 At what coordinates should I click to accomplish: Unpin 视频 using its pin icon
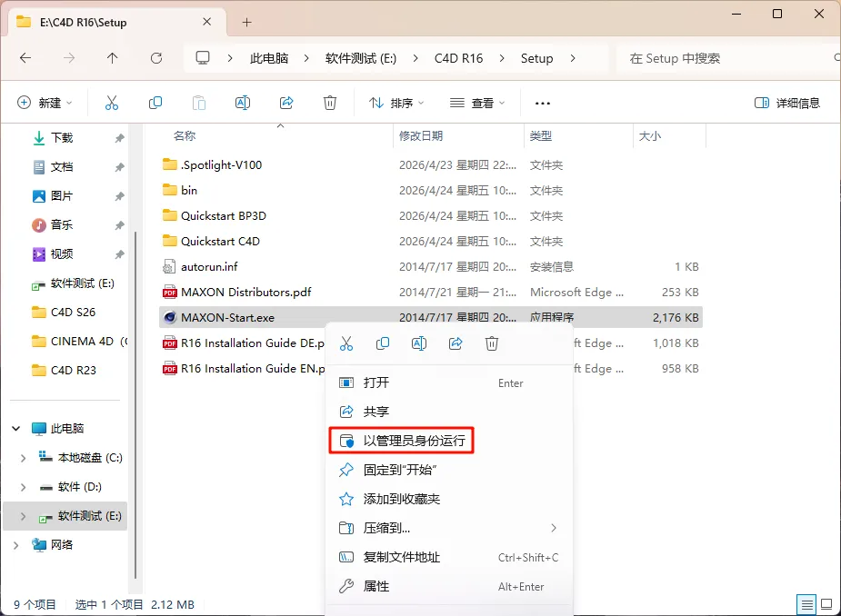coord(119,254)
